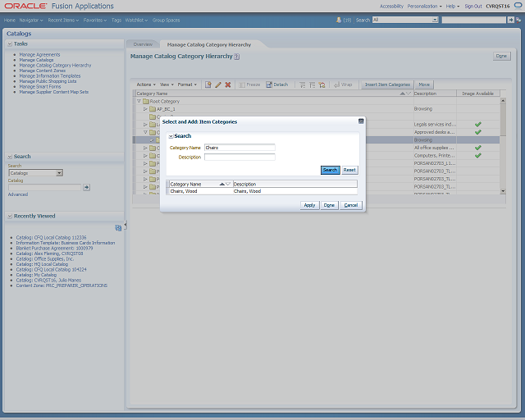
Task: Open the global Search All dropdown
Action: pyautogui.click(x=435, y=20)
